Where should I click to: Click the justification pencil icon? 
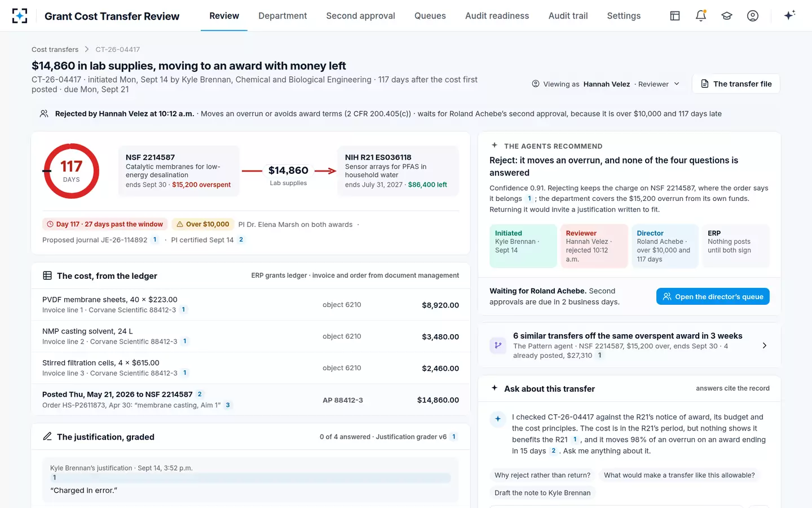click(47, 436)
